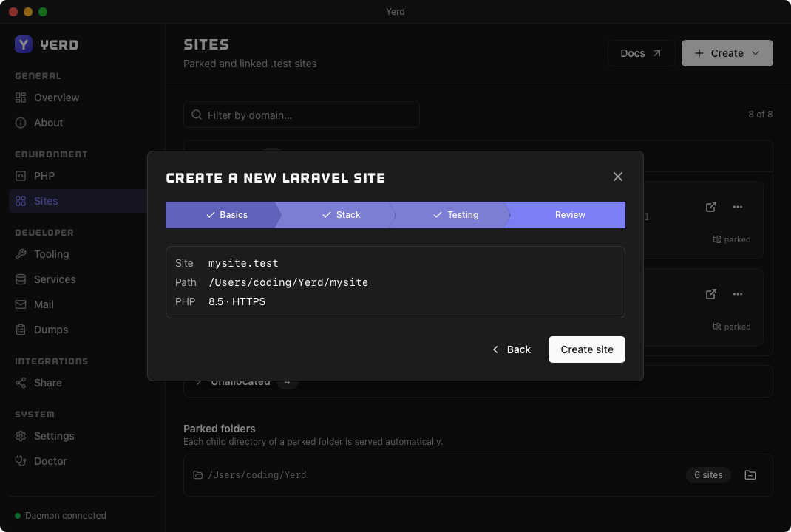
Task: Click the /Users/coding/Yerd parked folder path
Action: pyautogui.click(x=257, y=474)
